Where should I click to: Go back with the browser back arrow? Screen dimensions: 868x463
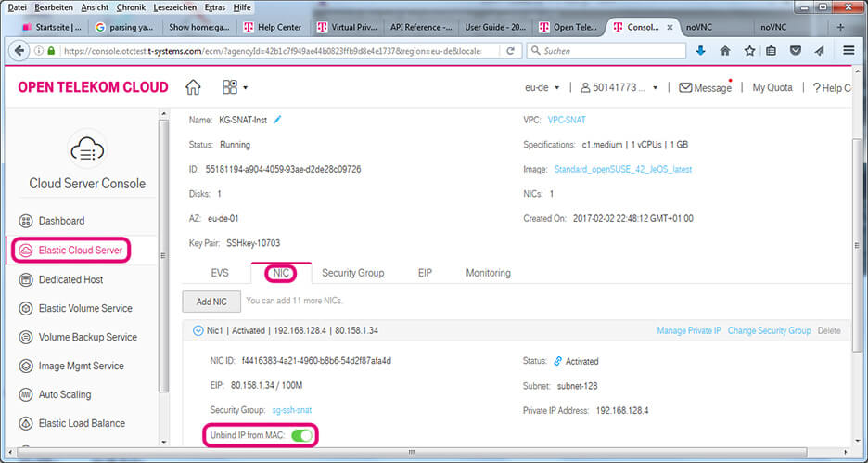(x=19, y=50)
